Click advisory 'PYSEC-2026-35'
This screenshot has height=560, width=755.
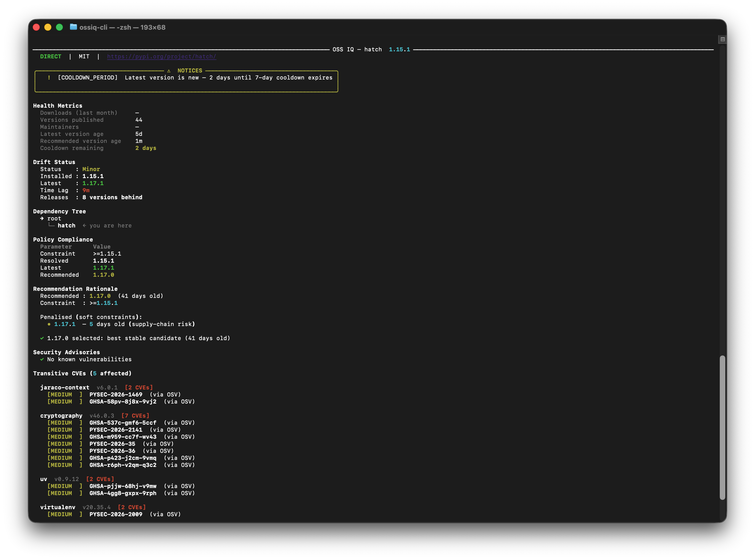coord(112,444)
